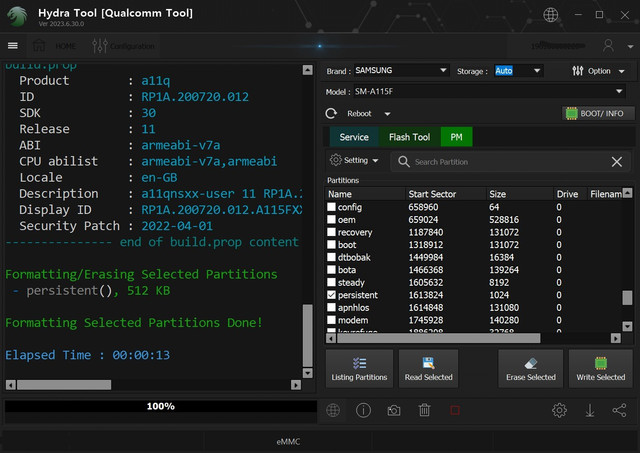Open the Option menu

598,71
